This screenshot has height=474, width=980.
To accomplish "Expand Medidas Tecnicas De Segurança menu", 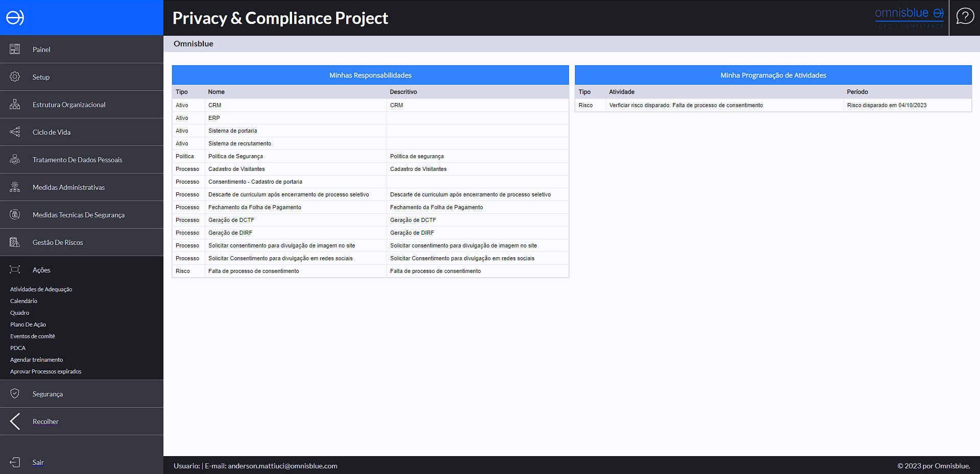I will (78, 215).
